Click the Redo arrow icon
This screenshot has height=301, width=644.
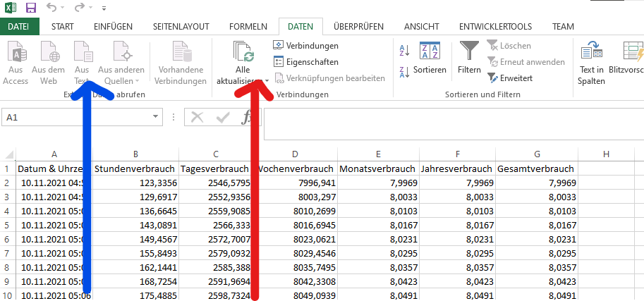click(80, 7)
